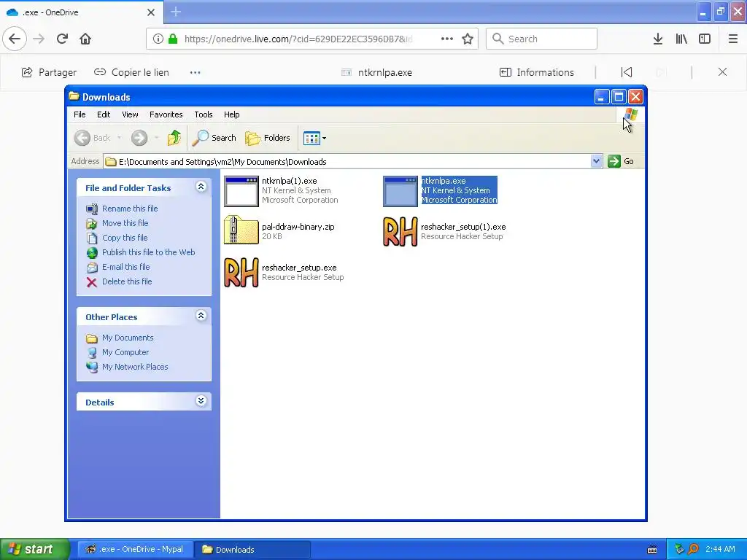This screenshot has height=560, width=747.
Task: Go up one folder level
Action: (174, 138)
